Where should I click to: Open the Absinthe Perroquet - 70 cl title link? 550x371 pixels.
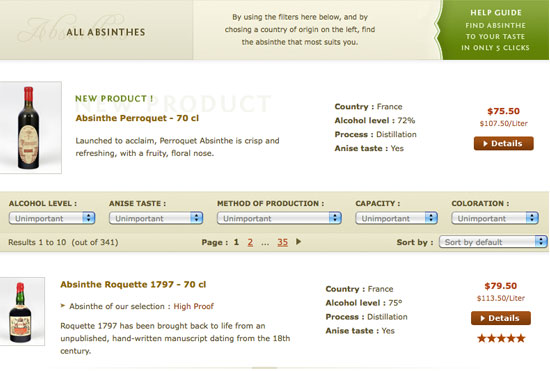tap(137, 118)
